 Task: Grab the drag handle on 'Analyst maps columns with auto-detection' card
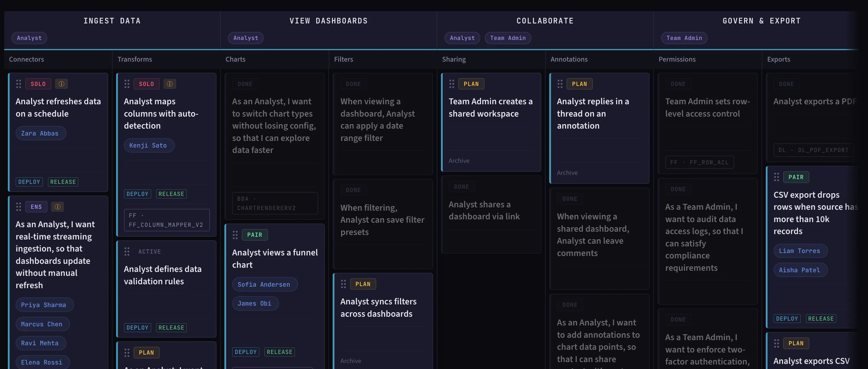tap(127, 84)
